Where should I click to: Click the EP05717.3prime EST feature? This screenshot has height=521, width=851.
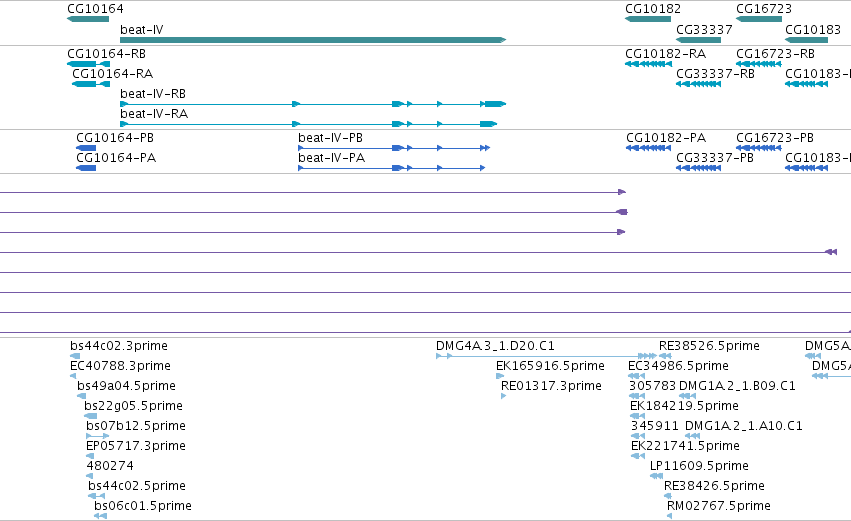tap(91, 456)
